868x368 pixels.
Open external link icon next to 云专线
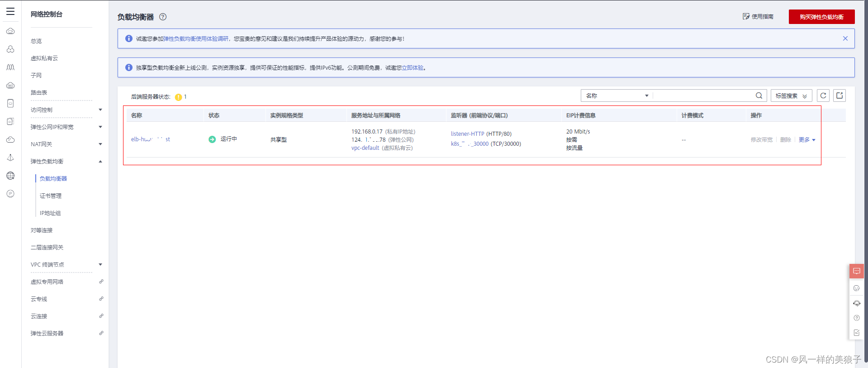(101, 299)
